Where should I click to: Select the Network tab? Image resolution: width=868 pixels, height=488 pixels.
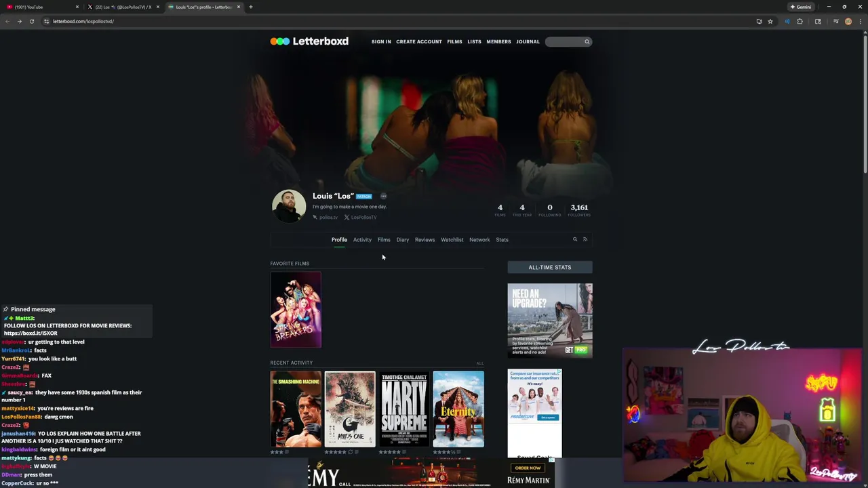click(x=479, y=239)
